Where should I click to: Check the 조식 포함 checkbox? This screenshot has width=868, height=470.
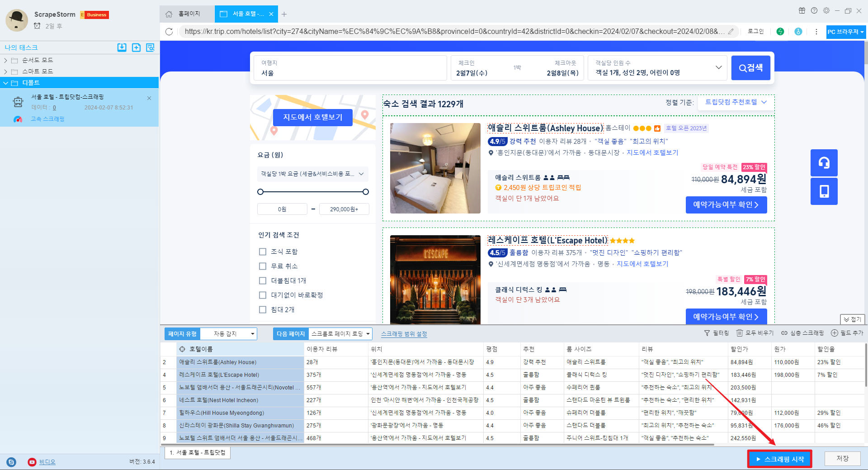point(263,252)
